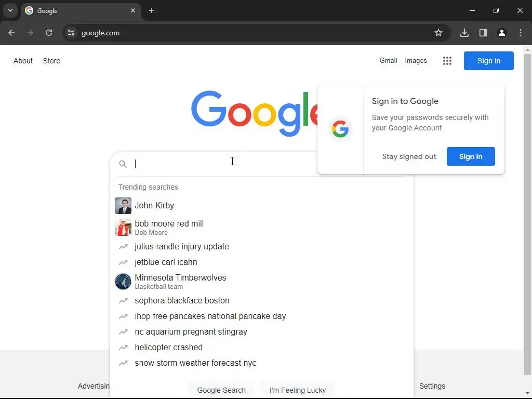Click trending icon beside ihop free pancakes
532x399 pixels.
tap(123, 316)
